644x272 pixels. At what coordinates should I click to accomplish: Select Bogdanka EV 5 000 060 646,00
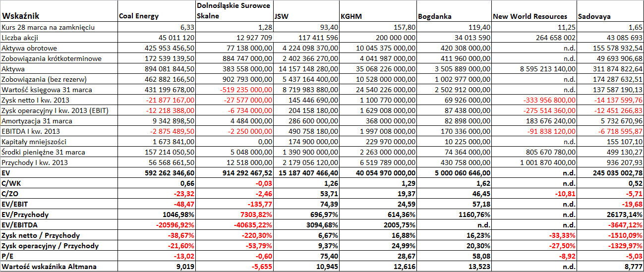point(463,173)
